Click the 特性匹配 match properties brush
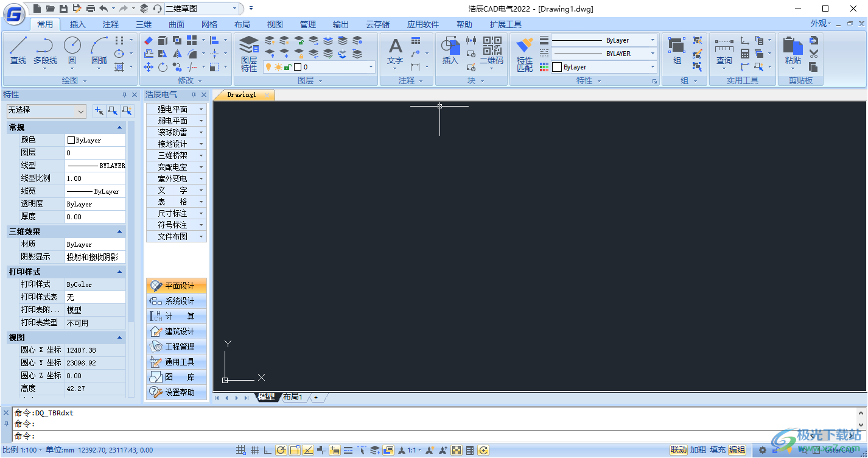The width and height of the screenshot is (868, 458). [x=525, y=54]
